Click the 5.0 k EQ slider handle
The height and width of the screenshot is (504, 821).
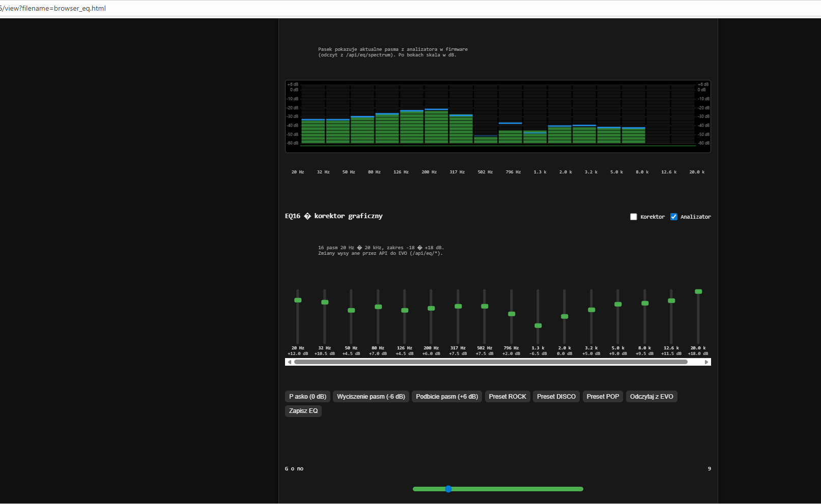(x=618, y=304)
